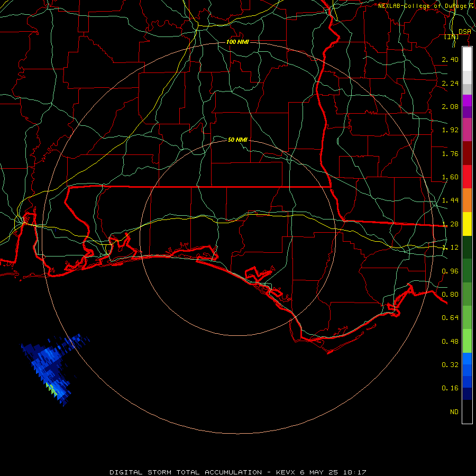
Task: Click the 0.32 legend value
Action: click(x=450, y=365)
